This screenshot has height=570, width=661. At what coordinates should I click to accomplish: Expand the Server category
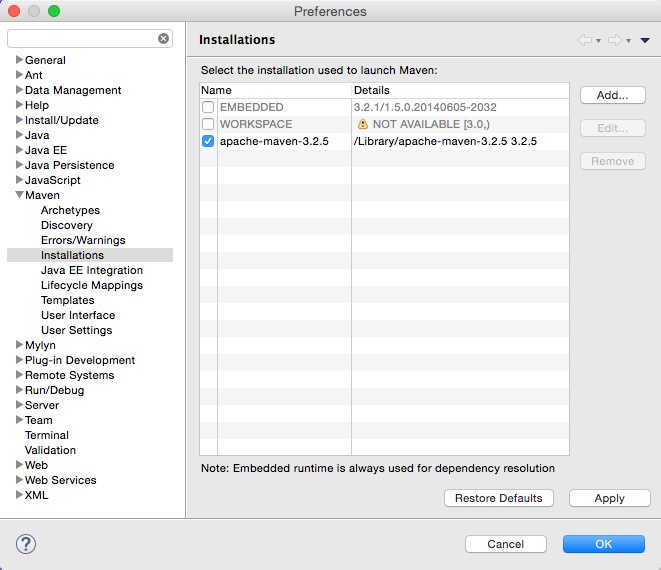19,405
